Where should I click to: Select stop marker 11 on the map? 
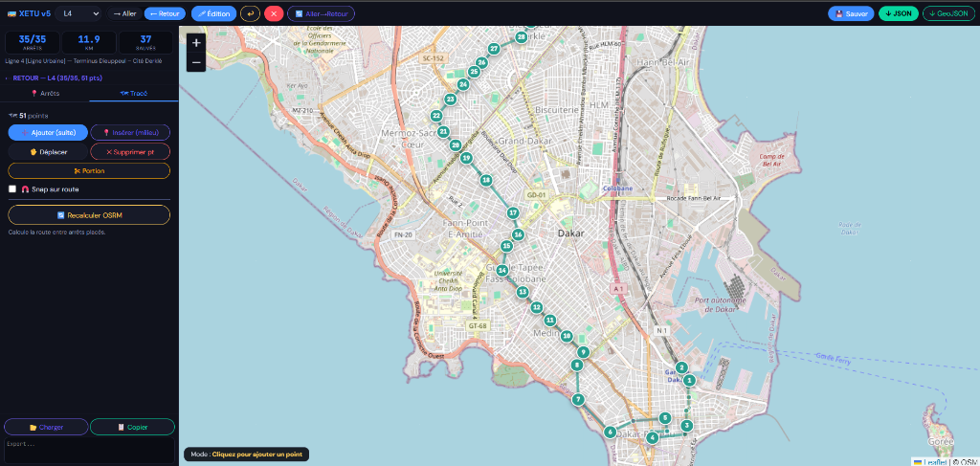tap(550, 321)
